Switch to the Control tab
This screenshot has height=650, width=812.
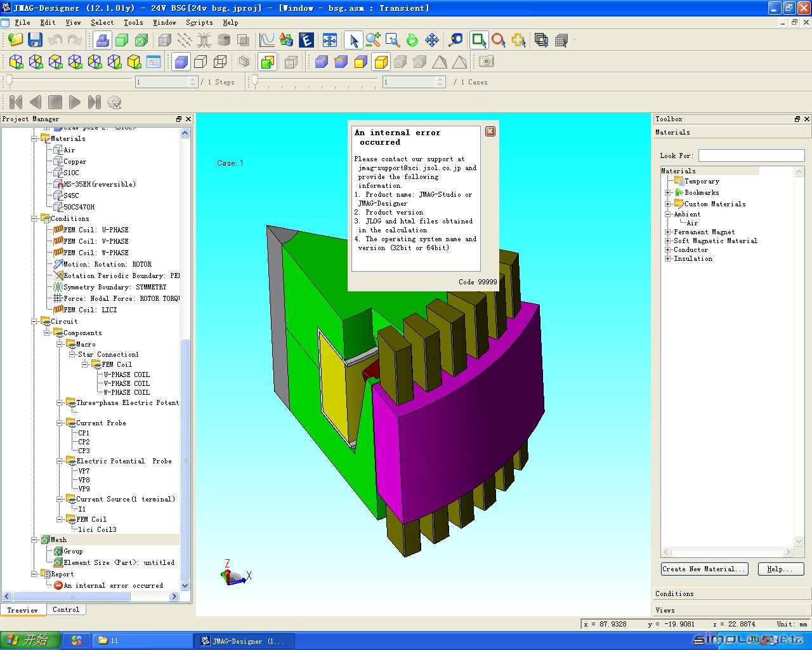66,609
